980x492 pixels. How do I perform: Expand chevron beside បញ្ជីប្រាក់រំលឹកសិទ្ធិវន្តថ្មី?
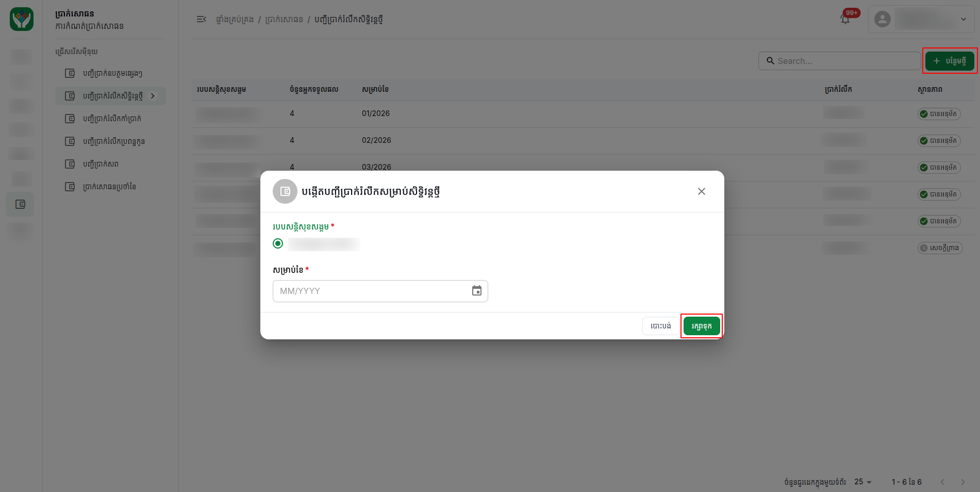[153, 96]
